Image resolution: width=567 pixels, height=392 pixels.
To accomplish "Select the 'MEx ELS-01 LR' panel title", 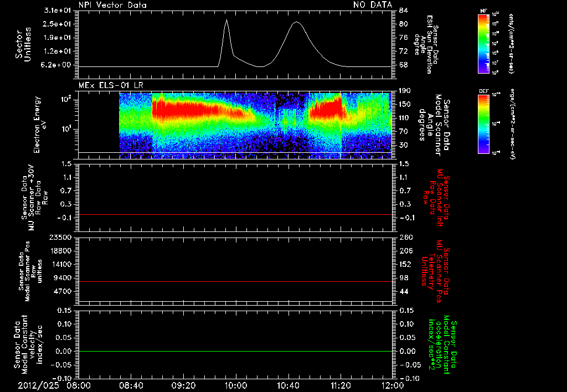I will point(111,85).
